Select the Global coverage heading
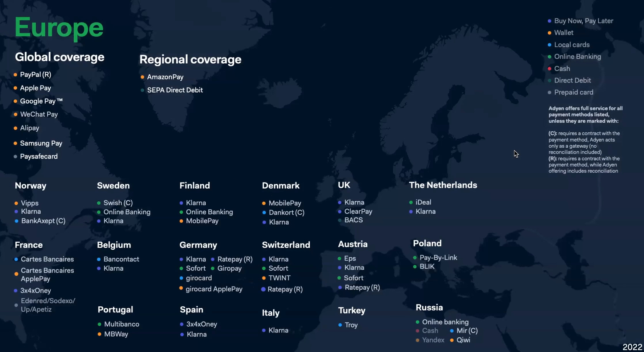This screenshot has width=644, height=352. [x=59, y=57]
